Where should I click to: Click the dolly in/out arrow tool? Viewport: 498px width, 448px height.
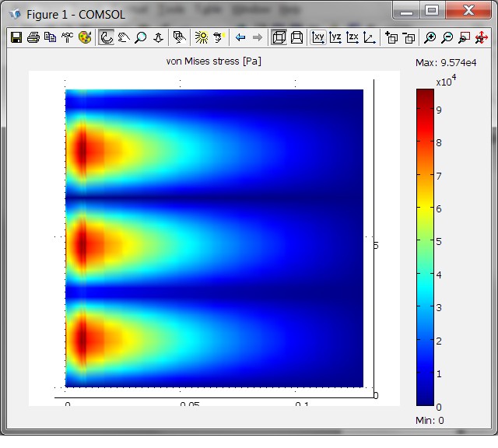pos(158,37)
